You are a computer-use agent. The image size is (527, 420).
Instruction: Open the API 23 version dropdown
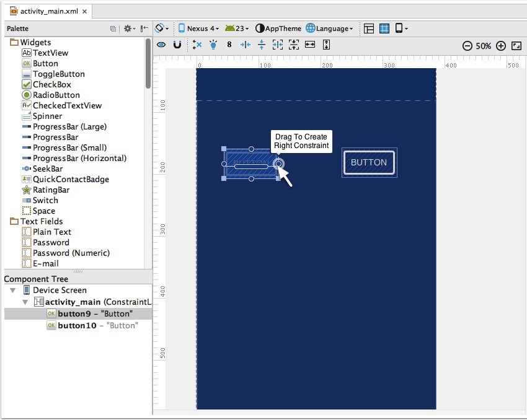coord(237,28)
